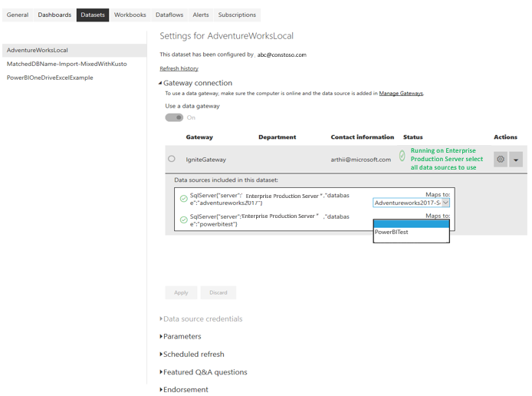
Task: Click the Discard button
Action: [218, 292]
